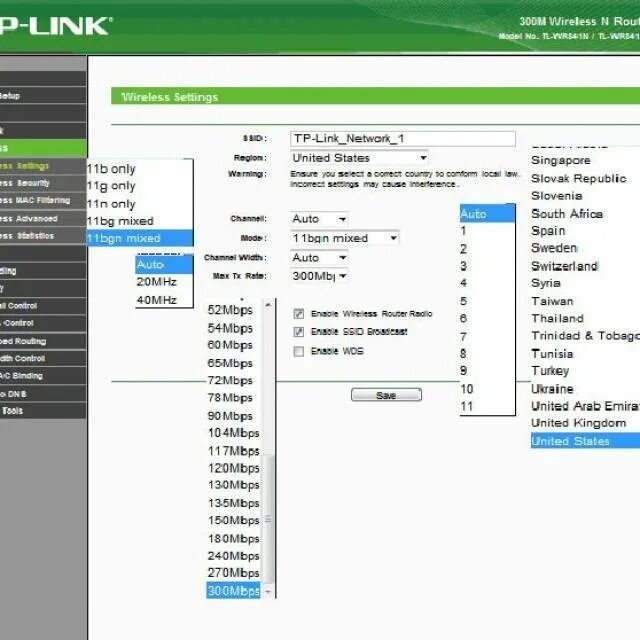Select 130Mbps in rate list
The image size is (640, 640).
(233, 485)
